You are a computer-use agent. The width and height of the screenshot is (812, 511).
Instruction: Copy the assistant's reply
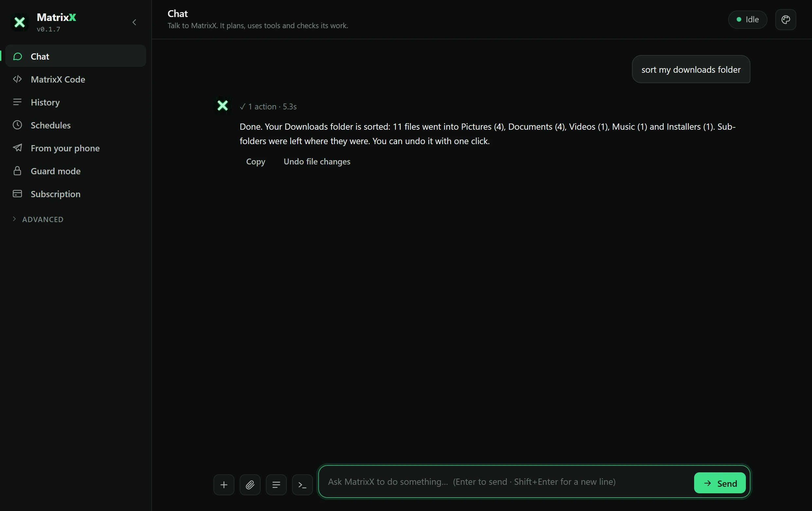point(256,161)
